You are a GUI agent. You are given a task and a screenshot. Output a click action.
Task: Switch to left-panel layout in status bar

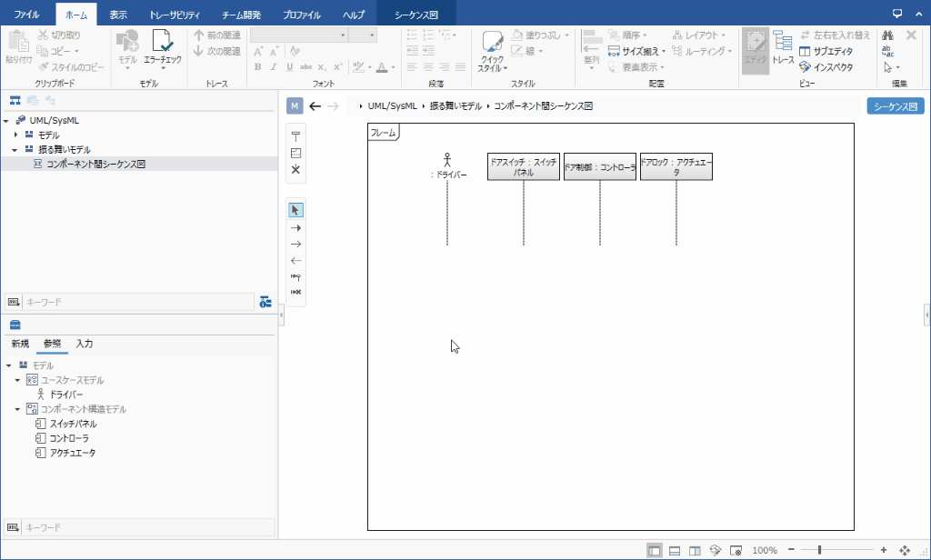[x=655, y=550]
